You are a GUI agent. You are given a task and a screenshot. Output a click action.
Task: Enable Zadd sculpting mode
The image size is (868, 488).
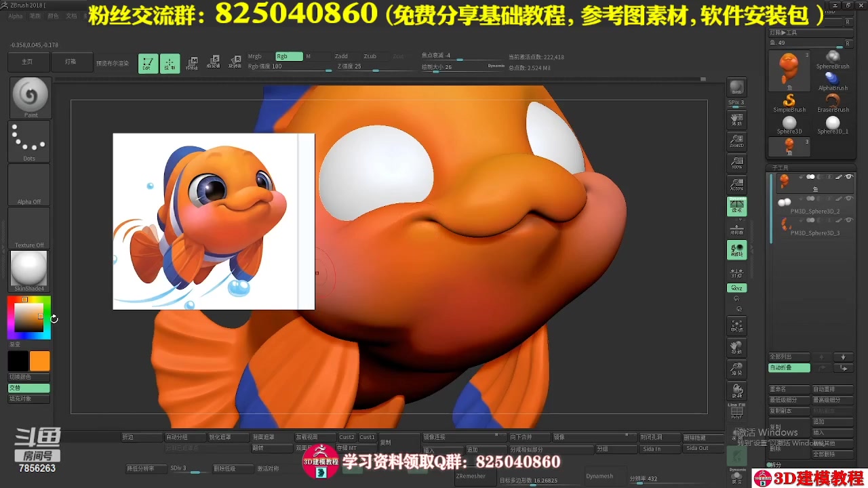[342, 56]
